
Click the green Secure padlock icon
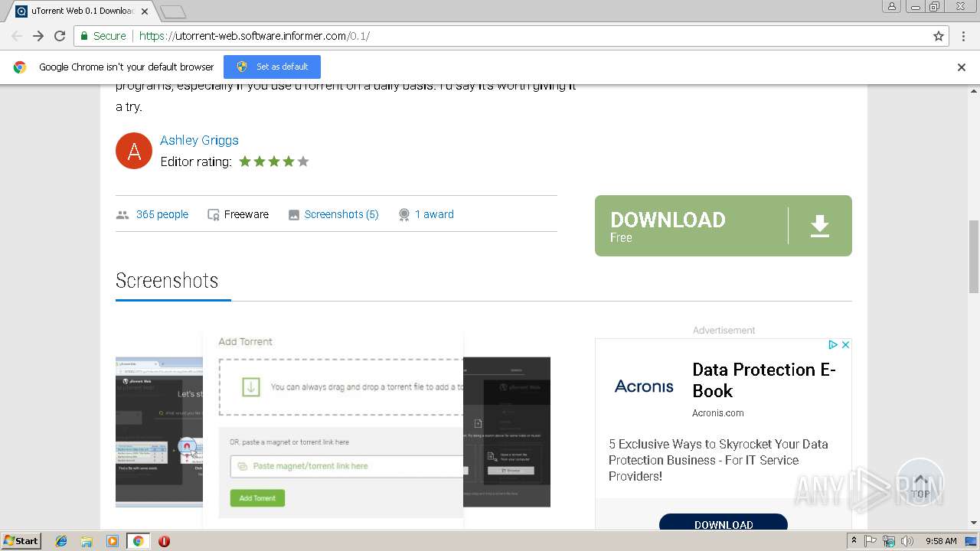pyautogui.click(x=84, y=36)
